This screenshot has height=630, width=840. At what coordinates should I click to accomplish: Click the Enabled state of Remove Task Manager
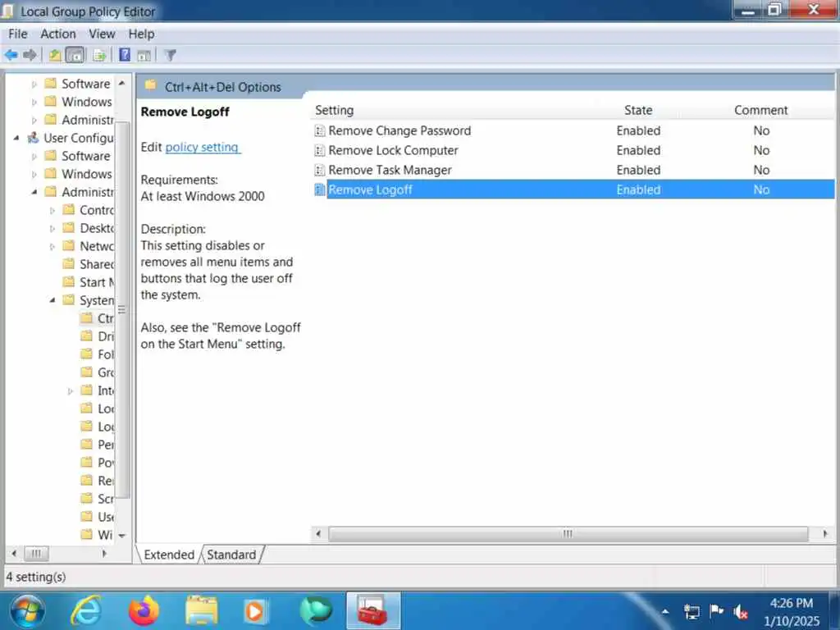(x=638, y=171)
